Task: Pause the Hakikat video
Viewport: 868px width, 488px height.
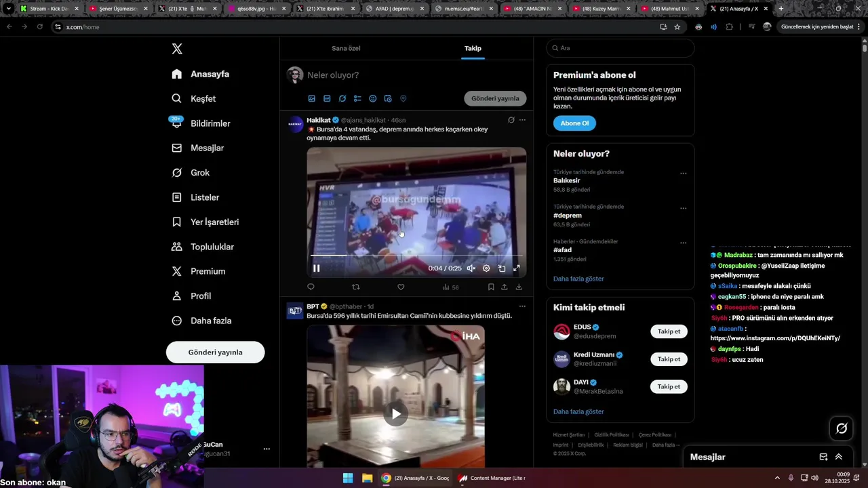Action: click(x=317, y=268)
